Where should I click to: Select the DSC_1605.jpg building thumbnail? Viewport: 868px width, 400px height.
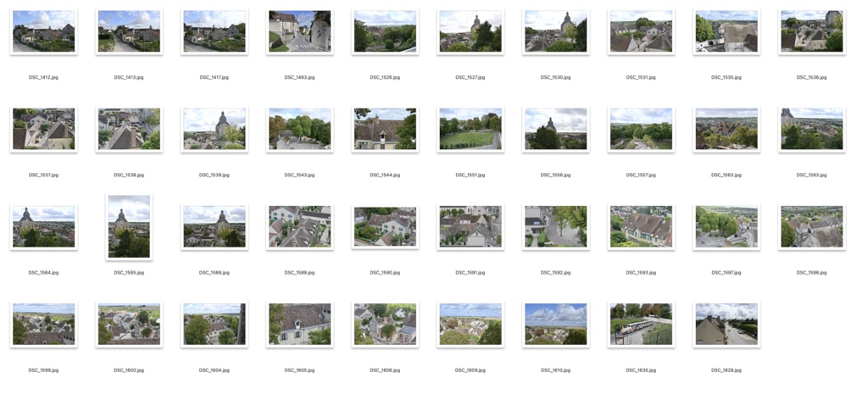tap(299, 325)
